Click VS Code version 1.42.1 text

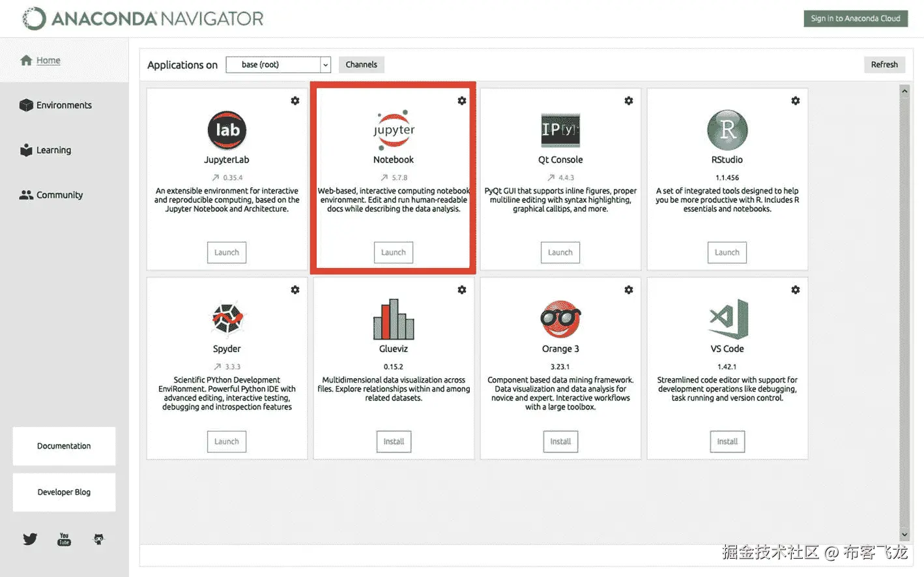pos(727,366)
